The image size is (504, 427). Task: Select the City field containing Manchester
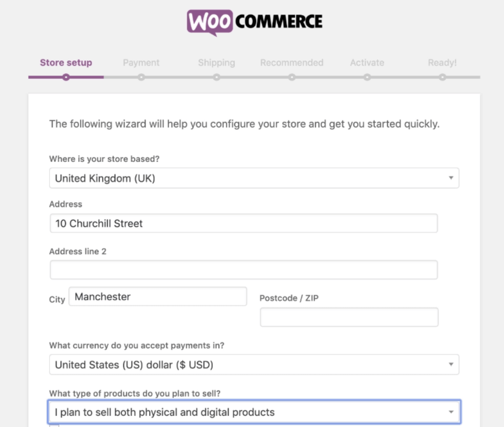pos(157,297)
